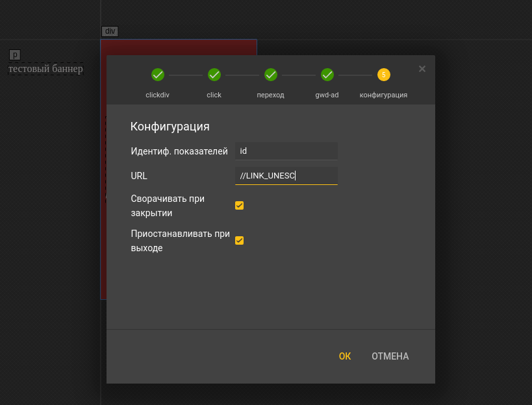This screenshot has width=532, height=405.
Task: Select the div element tag on canvas
Action: tap(110, 31)
